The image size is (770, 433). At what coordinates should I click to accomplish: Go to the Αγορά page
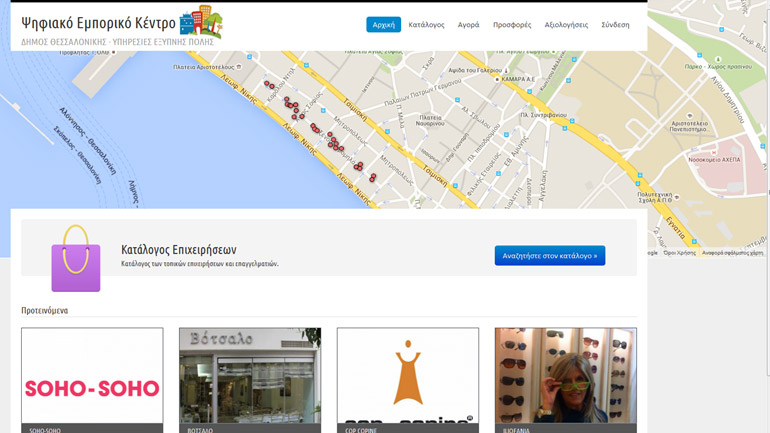468,24
